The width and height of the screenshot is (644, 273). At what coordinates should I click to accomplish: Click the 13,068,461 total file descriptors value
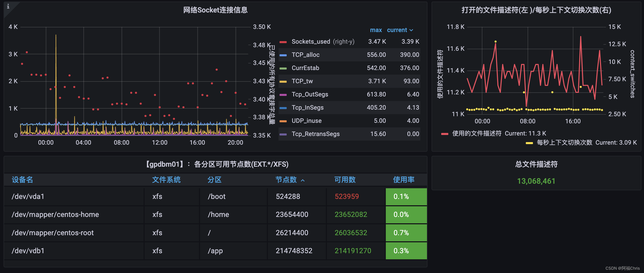point(536,181)
